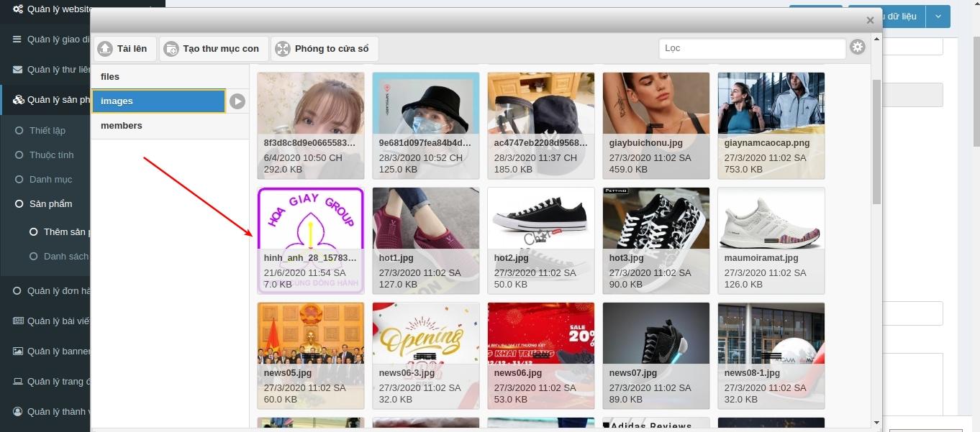
Task: Expand the images folder arrow button
Action: [237, 101]
